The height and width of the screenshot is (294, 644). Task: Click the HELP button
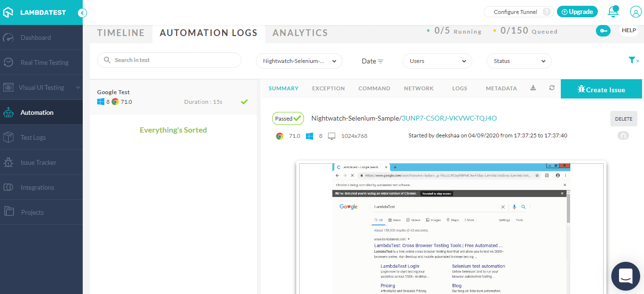629,30
